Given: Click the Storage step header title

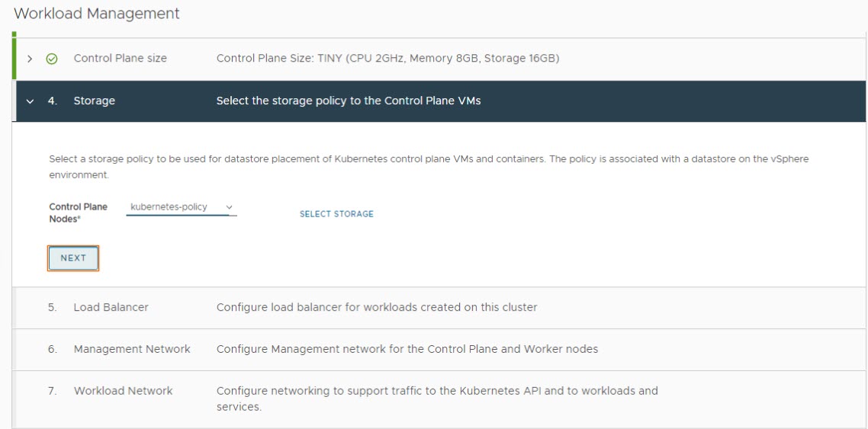Looking at the screenshot, I should click(x=94, y=101).
